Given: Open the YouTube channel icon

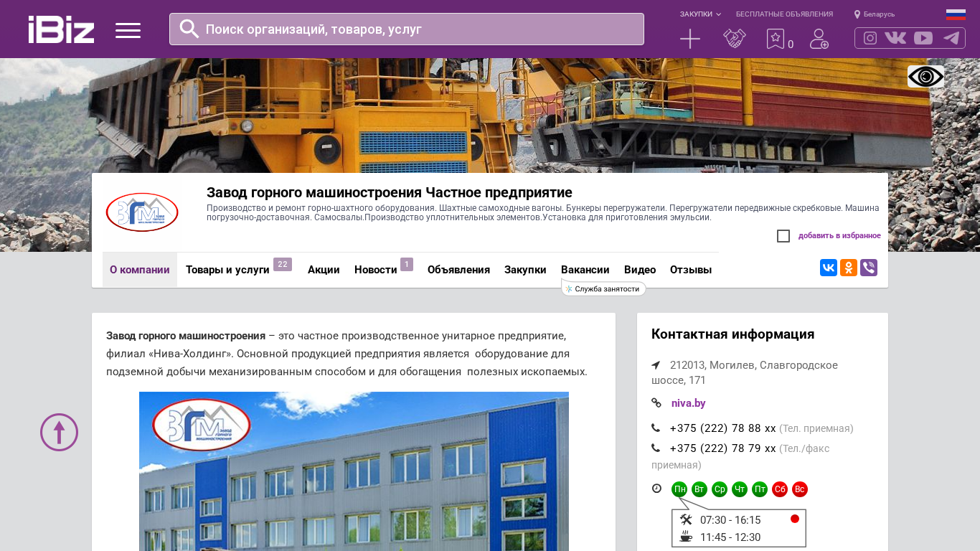Looking at the screenshot, I should (923, 38).
